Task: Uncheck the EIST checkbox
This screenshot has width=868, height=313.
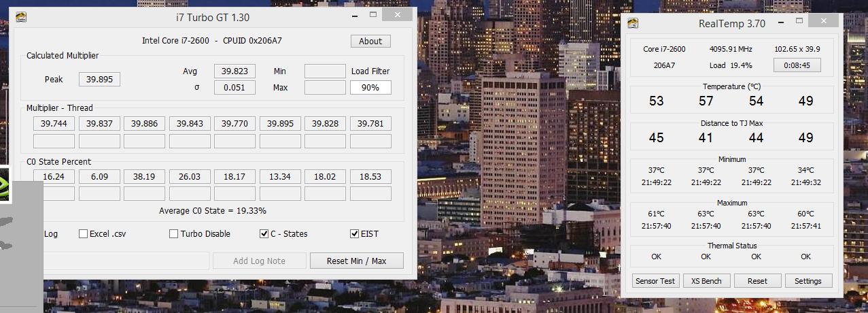Action: pyautogui.click(x=354, y=233)
